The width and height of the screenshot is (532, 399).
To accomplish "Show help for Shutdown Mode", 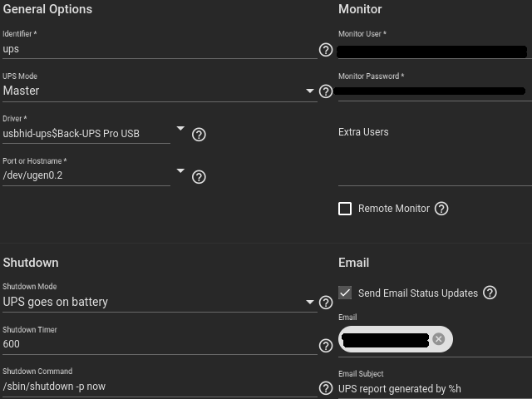I will point(326,303).
